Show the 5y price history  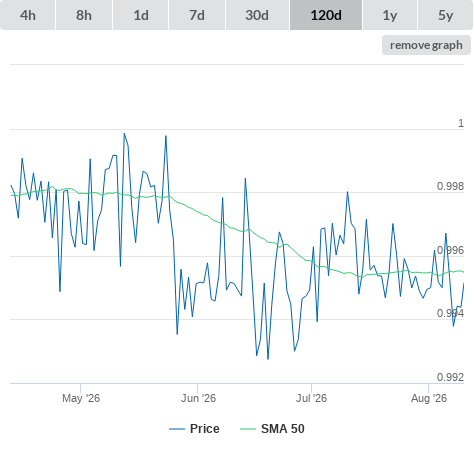pyautogui.click(x=445, y=15)
